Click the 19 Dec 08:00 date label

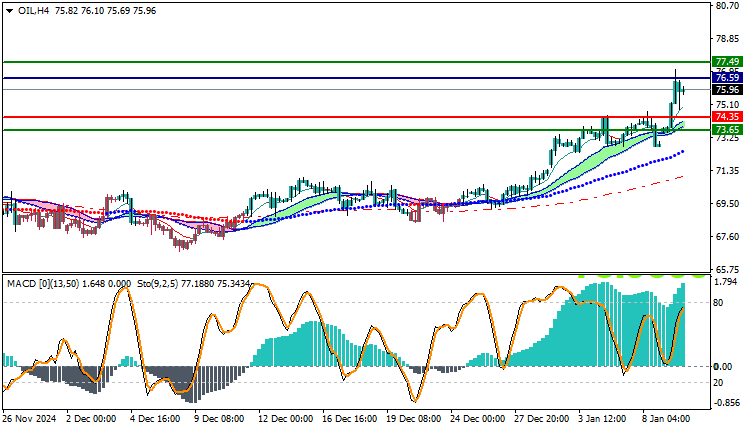pyautogui.click(x=414, y=419)
